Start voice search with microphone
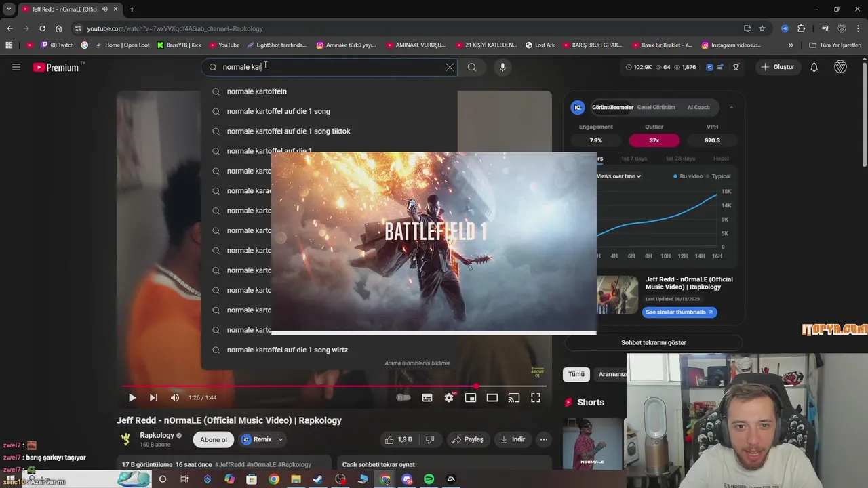Image resolution: width=868 pixels, height=488 pixels. [502, 67]
